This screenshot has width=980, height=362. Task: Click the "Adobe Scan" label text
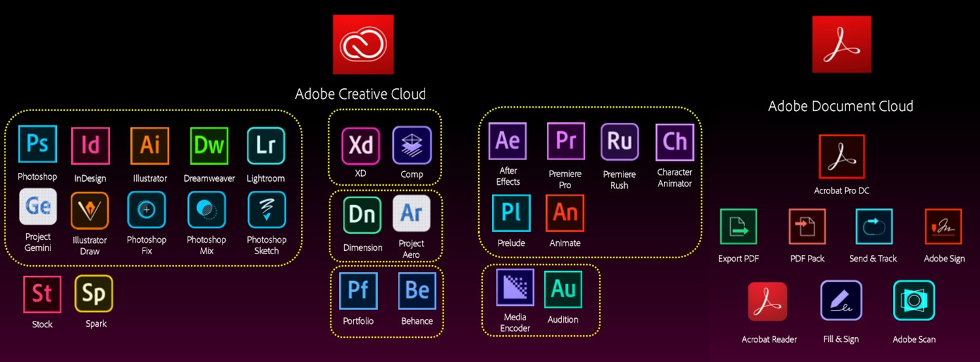coord(914,339)
